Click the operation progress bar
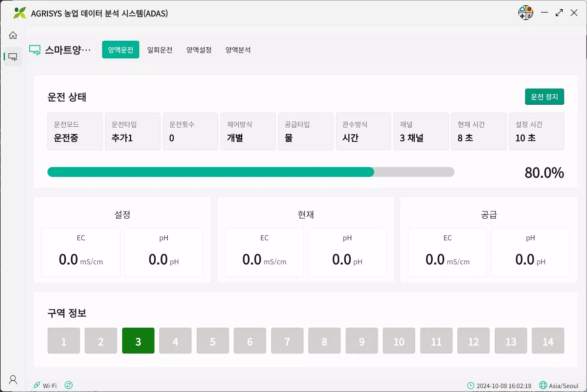The width and height of the screenshot is (587, 392). [x=251, y=172]
